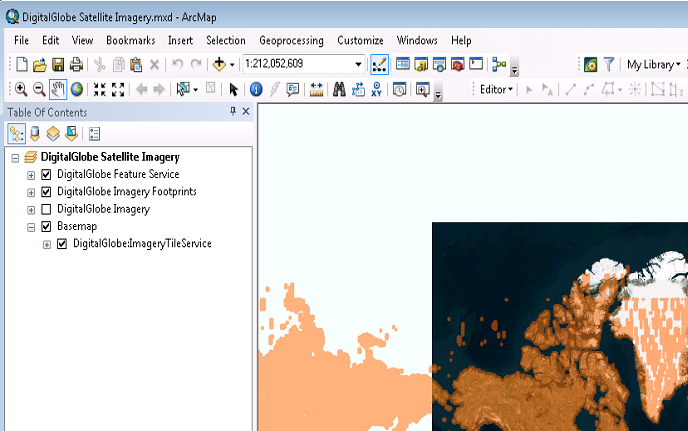Viewport: 688px width, 431px height.
Task: Click the Add Data button icon
Action: coord(220,64)
